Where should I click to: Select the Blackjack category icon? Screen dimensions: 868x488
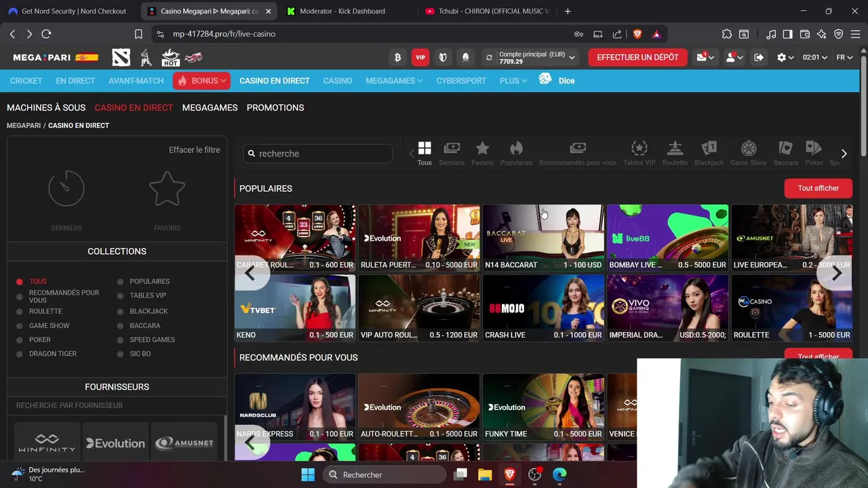[709, 153]
